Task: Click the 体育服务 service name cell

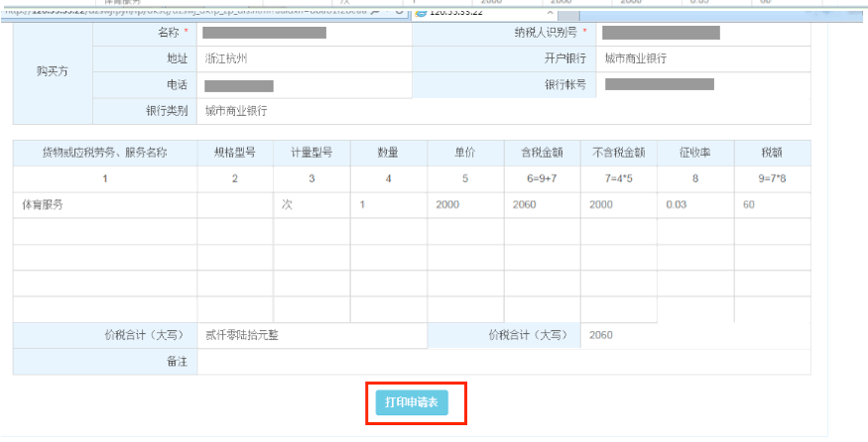Action: (104, 204)
